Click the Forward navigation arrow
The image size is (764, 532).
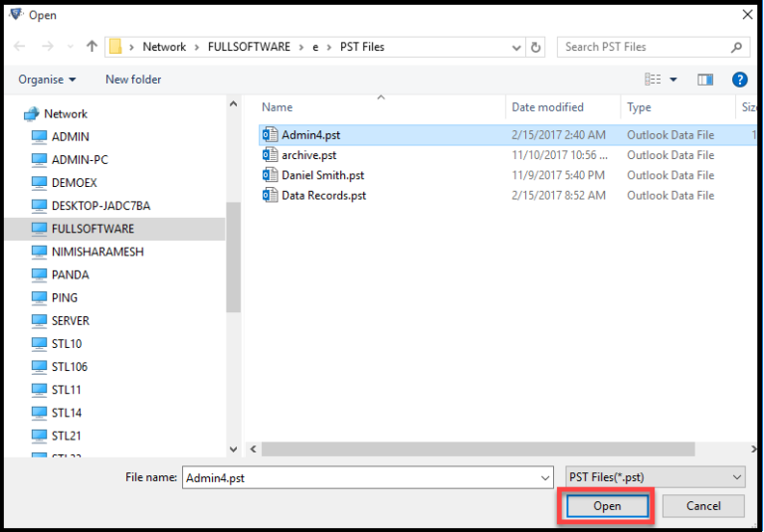[x=48, y=47]
